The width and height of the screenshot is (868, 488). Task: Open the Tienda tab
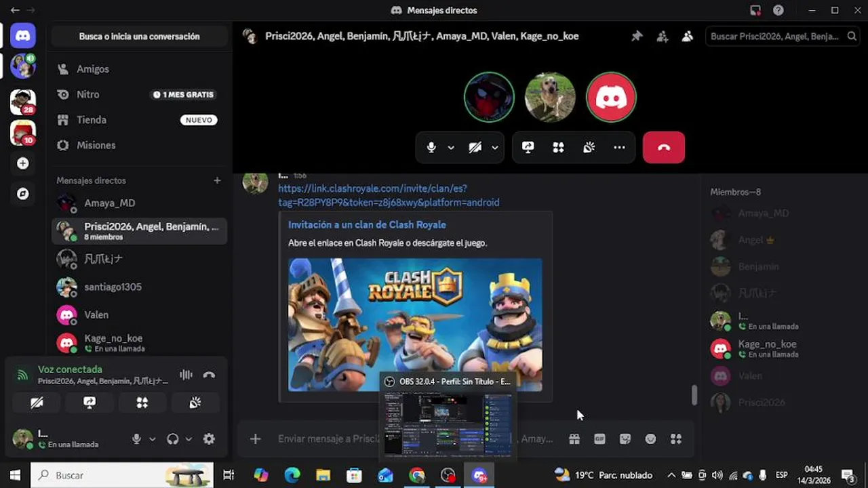[x=139, y=120]
